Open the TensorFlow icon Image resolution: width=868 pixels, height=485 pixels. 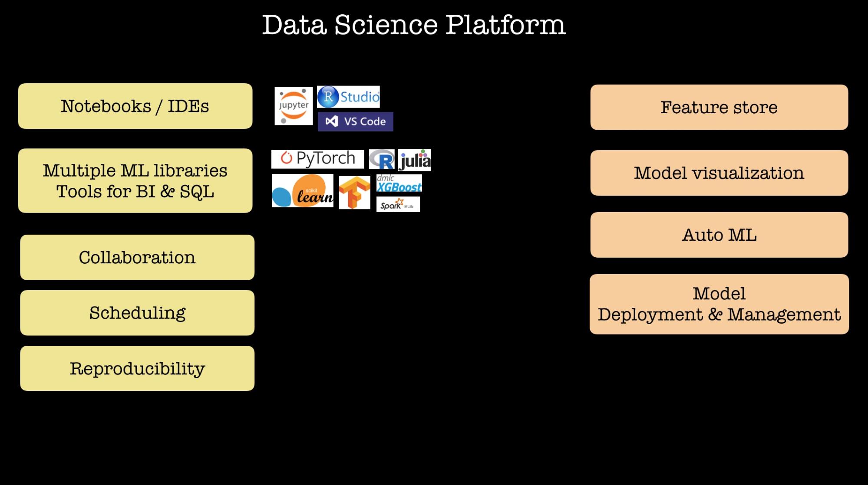coord(352,192)
